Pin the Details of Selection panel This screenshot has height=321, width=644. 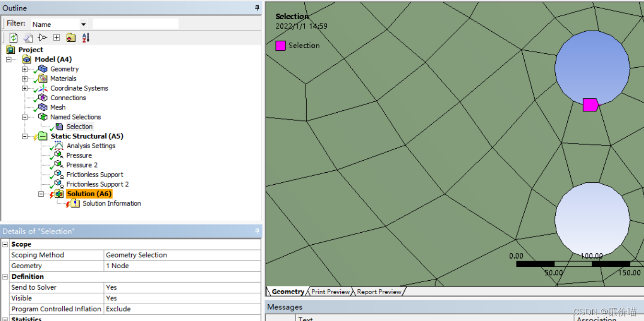pos(257,231)
